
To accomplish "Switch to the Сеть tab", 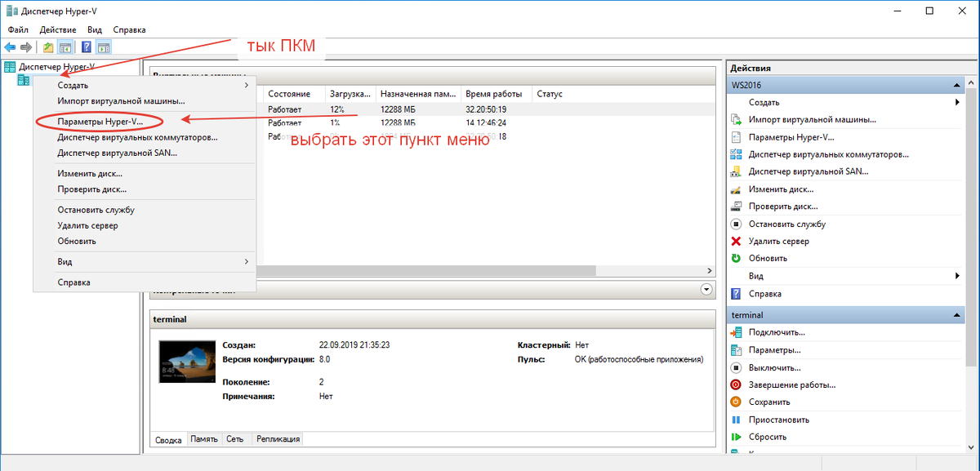I will point(236,438).
